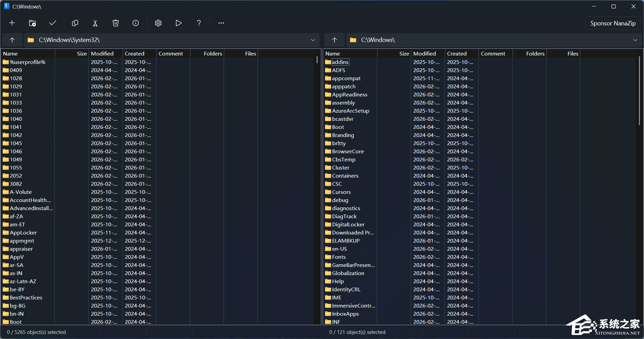Click the NanaZip app icon in title bar
The height and width of the screenshot is (339, 644).
tap(7, 6)
